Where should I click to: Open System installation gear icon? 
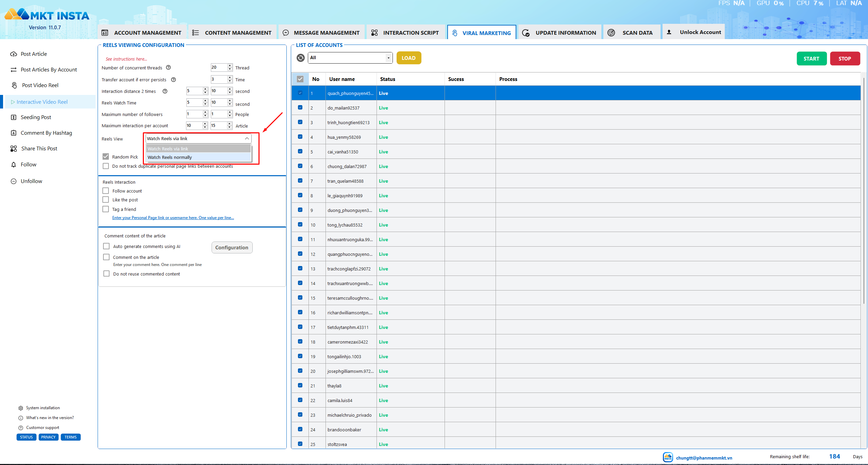coord(20,408)
